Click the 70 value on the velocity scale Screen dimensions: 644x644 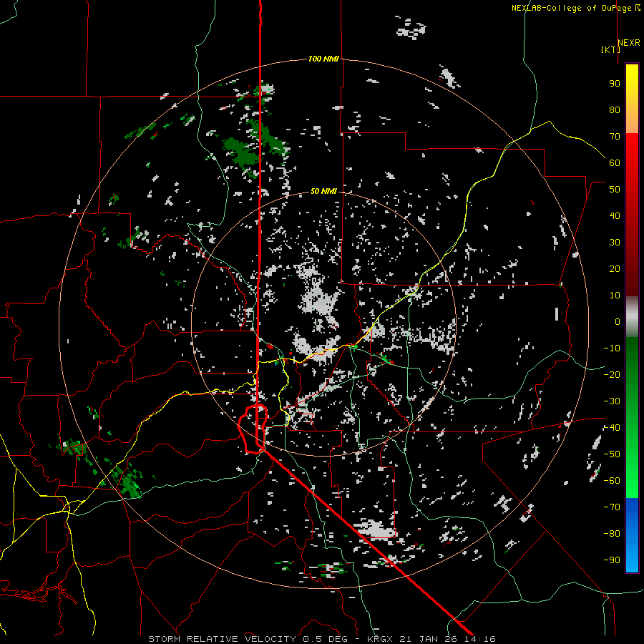pos(615,137)
